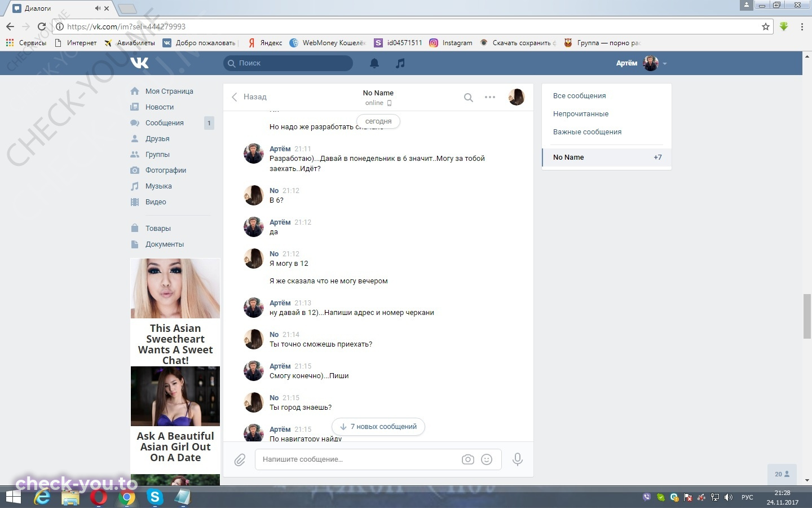This screenshot has height=508, width=812.
Task: Go back to the previous page in Chrome
Action: (x=10, y=27)
